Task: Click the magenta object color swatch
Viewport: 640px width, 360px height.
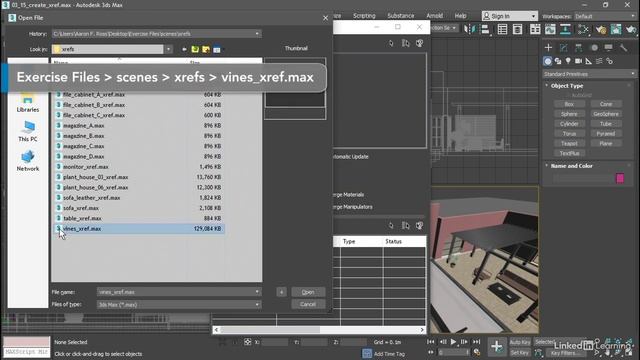Action: tap(620, 178)
